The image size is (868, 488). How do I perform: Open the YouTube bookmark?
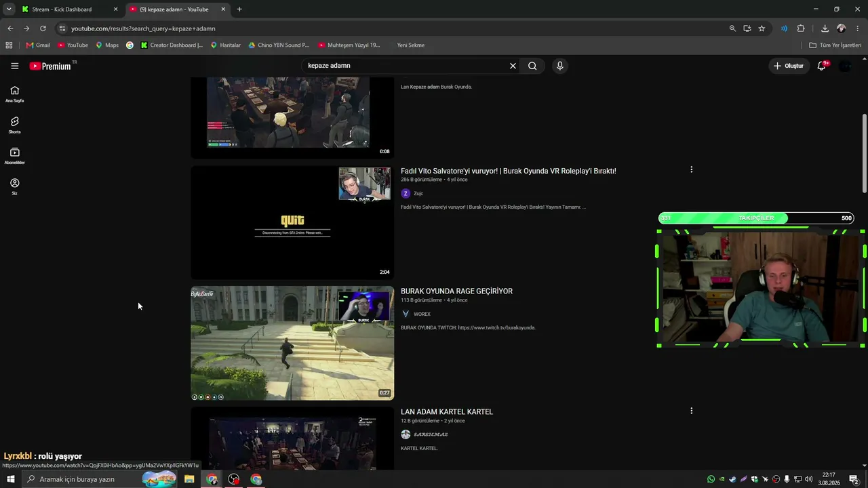[73, 45]
